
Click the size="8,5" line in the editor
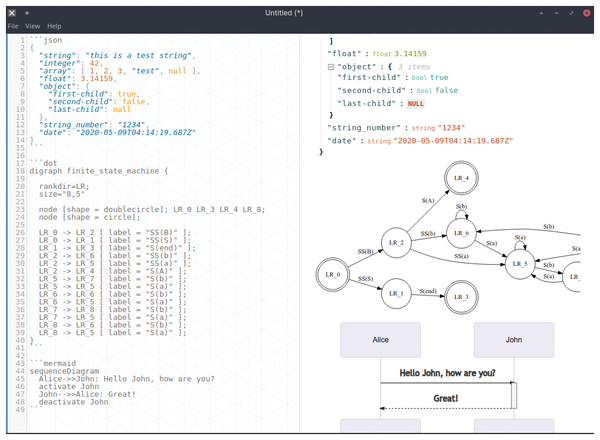coord(62,194)
